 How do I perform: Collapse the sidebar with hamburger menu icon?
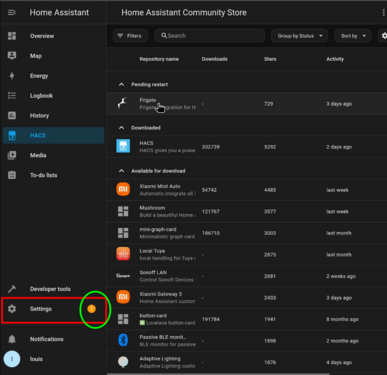(12, 13)
